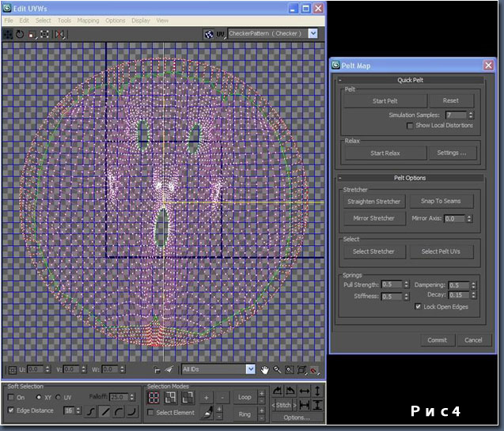Click the Paint Select brush icon
This screenshot has height=431, width=504.
tap(207, 411)
